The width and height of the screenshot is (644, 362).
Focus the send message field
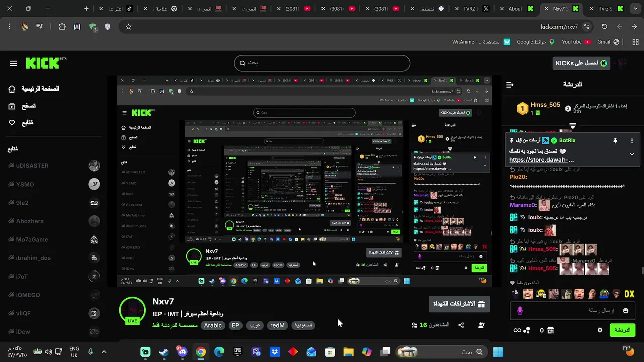(574, 311)
